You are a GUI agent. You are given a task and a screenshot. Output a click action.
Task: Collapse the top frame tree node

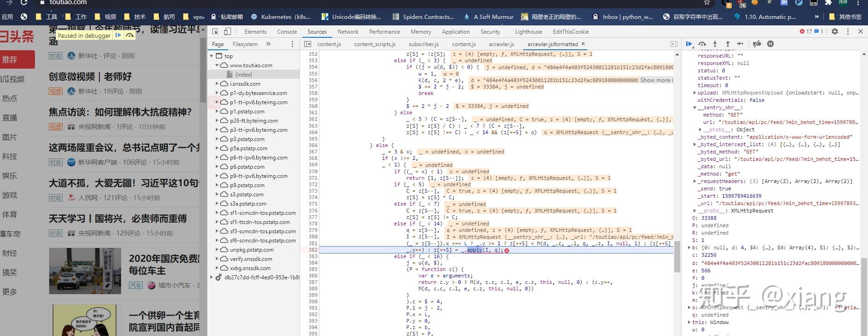[212, 56]
